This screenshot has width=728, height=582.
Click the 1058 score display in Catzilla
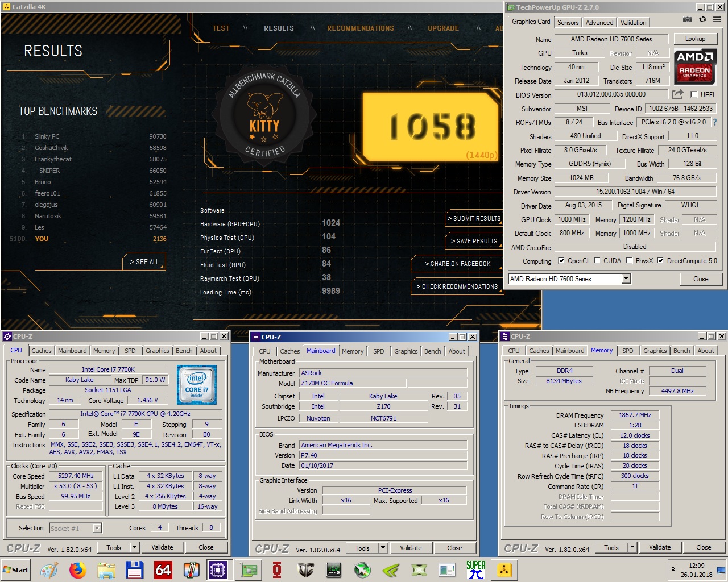click(432, 126)
